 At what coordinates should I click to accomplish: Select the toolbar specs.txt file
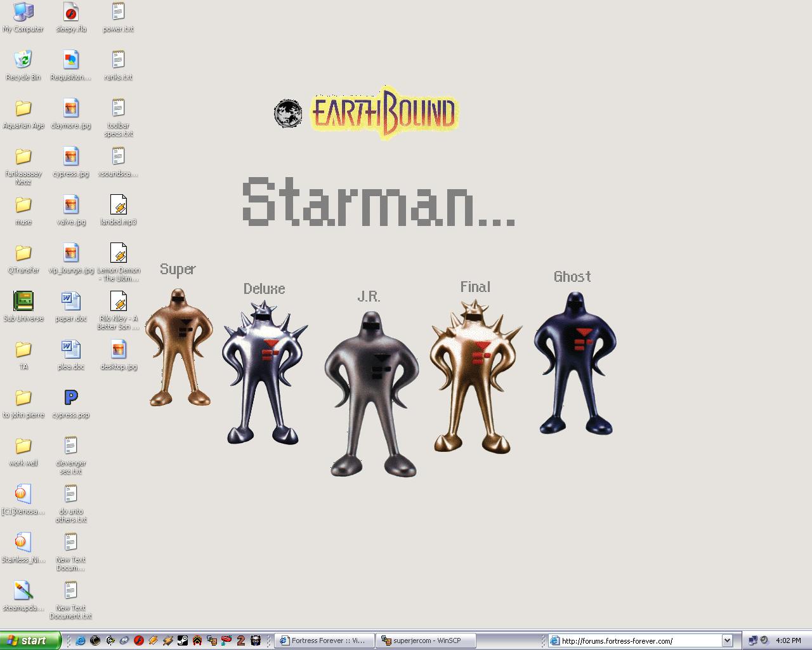[x=119, y=118]
